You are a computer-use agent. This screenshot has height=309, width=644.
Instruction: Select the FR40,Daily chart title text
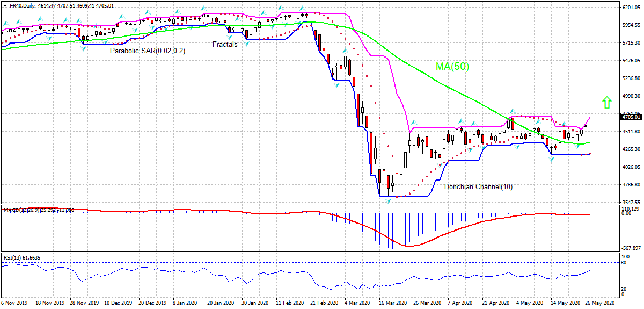pyautogui.click(x=23, y=5)
